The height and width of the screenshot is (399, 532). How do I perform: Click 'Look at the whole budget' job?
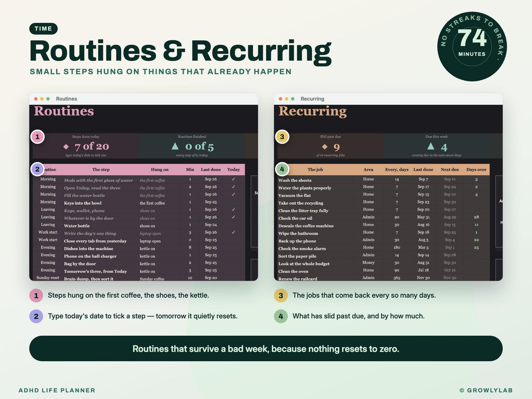(304, 264)
